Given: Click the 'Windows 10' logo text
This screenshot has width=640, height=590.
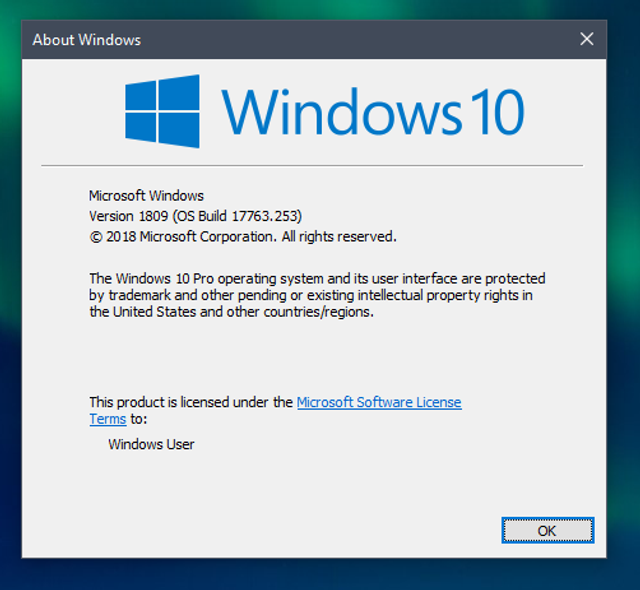Looking at the screenshot, I should click(373, 111).
